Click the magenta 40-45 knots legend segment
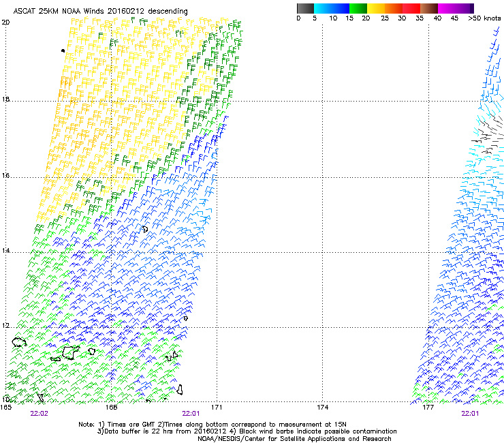Image resolution: width=504 pixels, height=443 pixels. pos(447,8)
